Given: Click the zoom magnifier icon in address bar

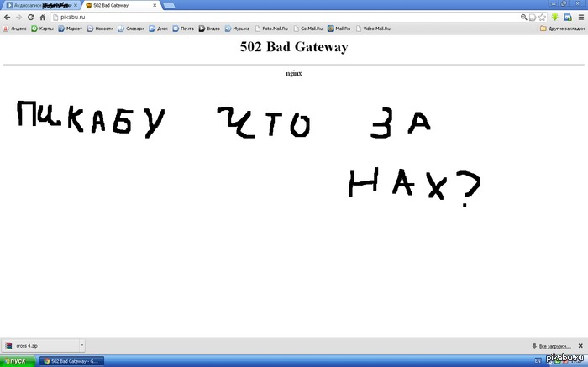Looking at the screenshot, I should click(523, 17).
